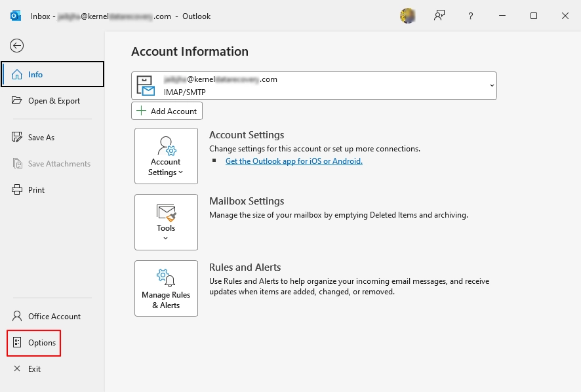Click the profile picture avatar
Viewport: 581px width, 392px height.
(408, 16)
